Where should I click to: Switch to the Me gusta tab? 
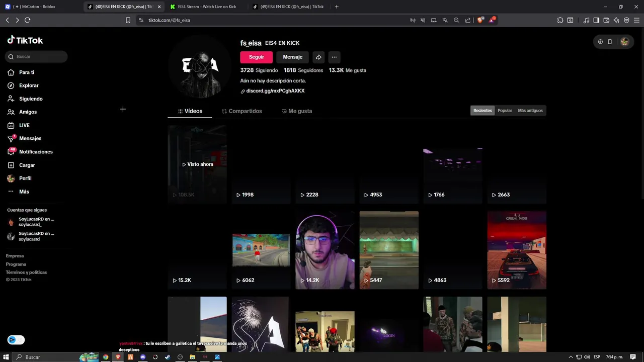pyautogui.click(x=297, y=111)
